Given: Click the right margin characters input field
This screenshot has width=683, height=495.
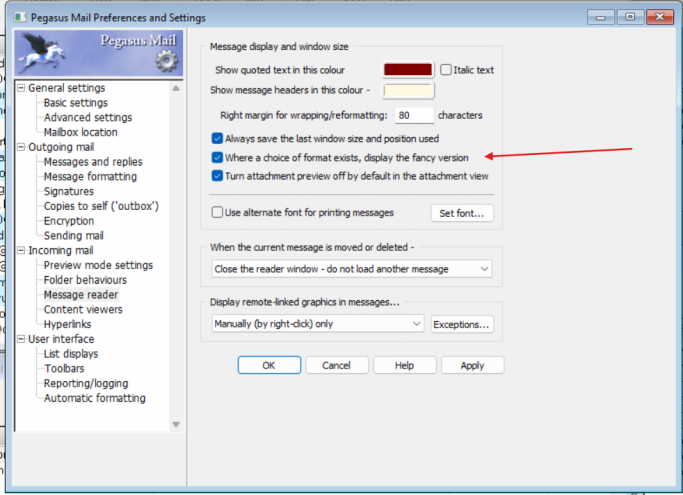Looking at the screenshot, I should point(414,116).
